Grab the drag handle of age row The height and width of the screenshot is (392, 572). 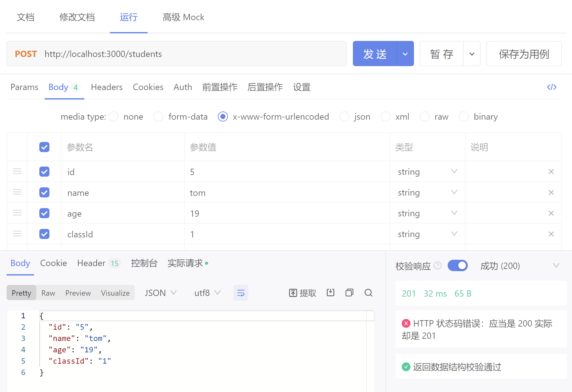coord(17,213)
